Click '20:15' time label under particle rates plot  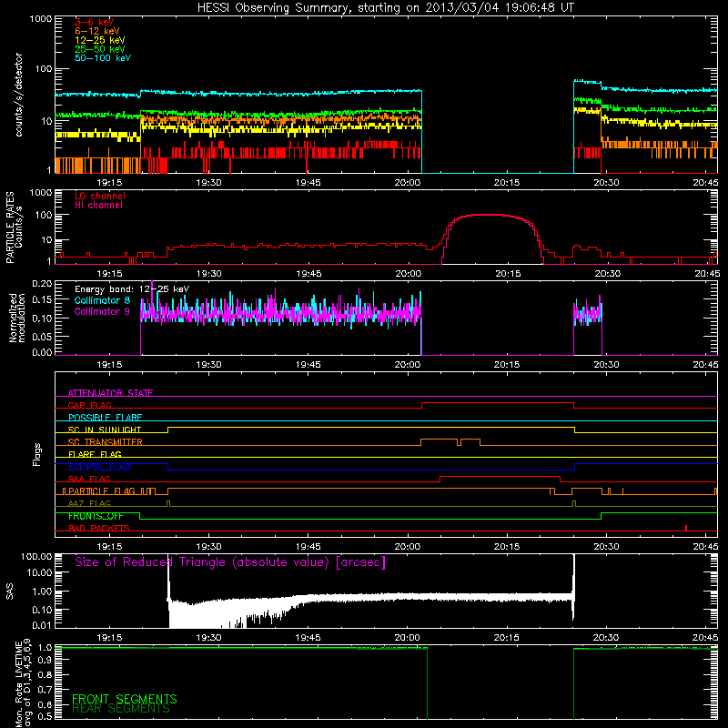click(508, 274)
